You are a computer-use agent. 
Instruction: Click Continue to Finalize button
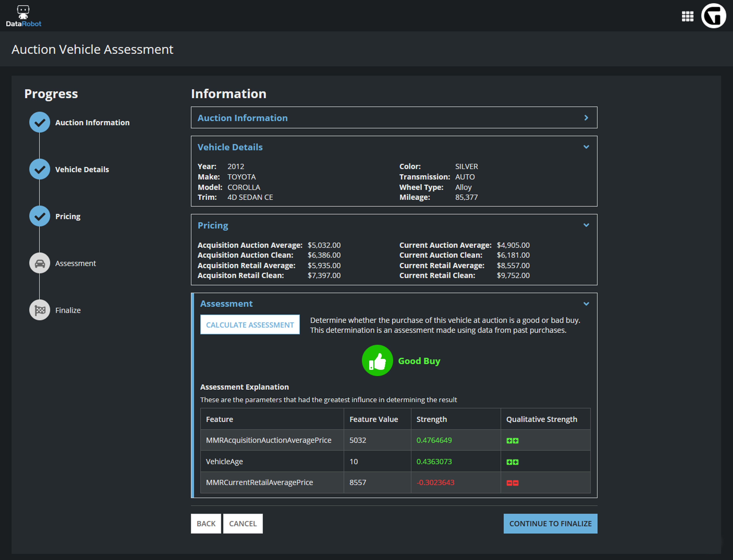tap(550, 524)
